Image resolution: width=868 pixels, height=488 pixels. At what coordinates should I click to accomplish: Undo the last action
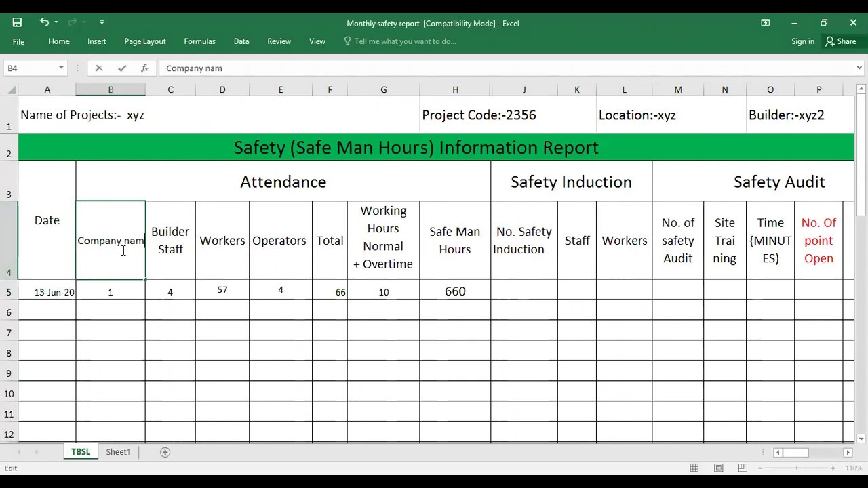point(43,22)
